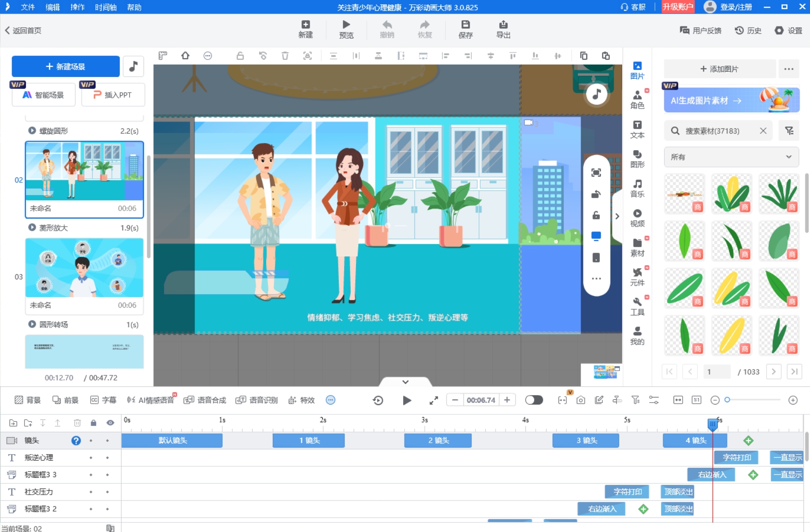Click the 添加图片 button
Screen dimensions: 810x532
pyautogui.click(x=719, y=69)
